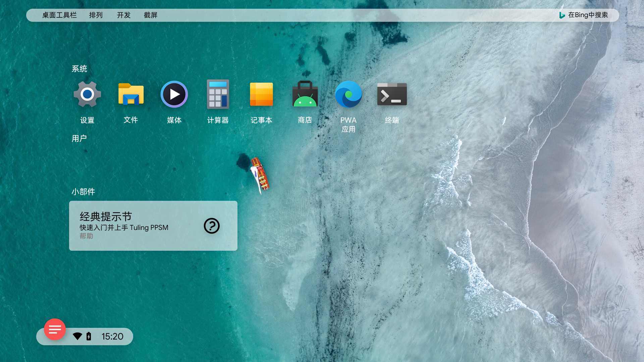Launch the PWA 应用 Edge icon
Image resolution: width=644 pixels, height=362 pixels.
[x=348, y=94]
